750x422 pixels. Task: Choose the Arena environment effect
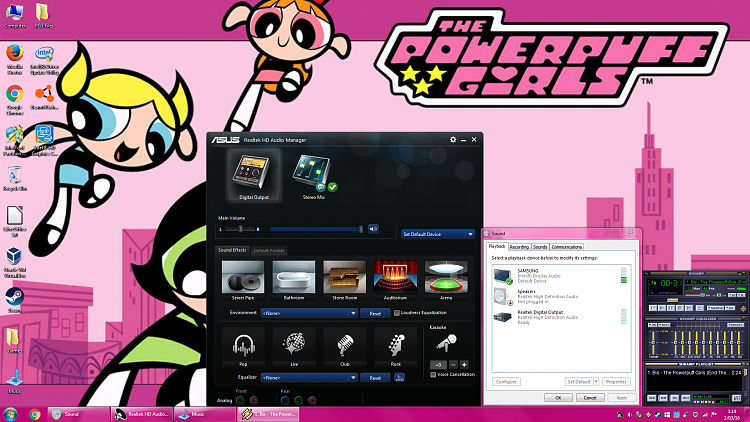tap(446, 280)
